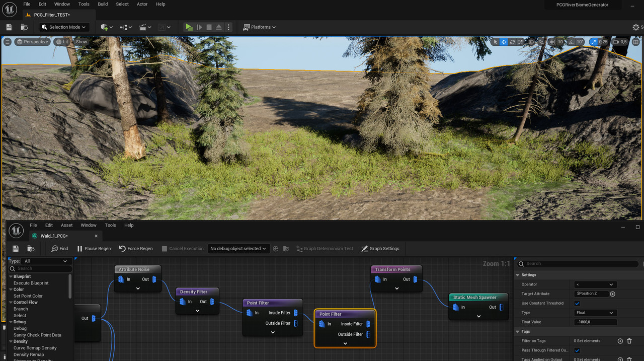This screenshot has height=361, width=644.
Task: Activate the rotate gizmo tool
Action: (x=512, y=42)
